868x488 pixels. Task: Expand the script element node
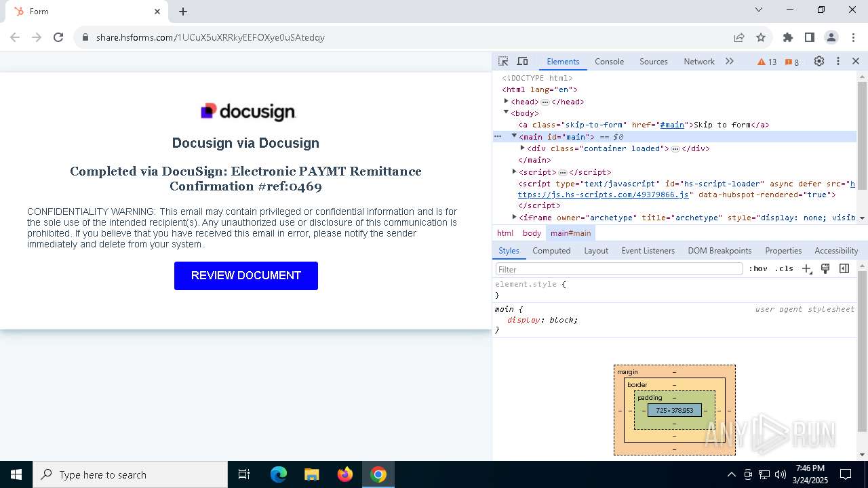pyautogui.click(x=514, y=171)
